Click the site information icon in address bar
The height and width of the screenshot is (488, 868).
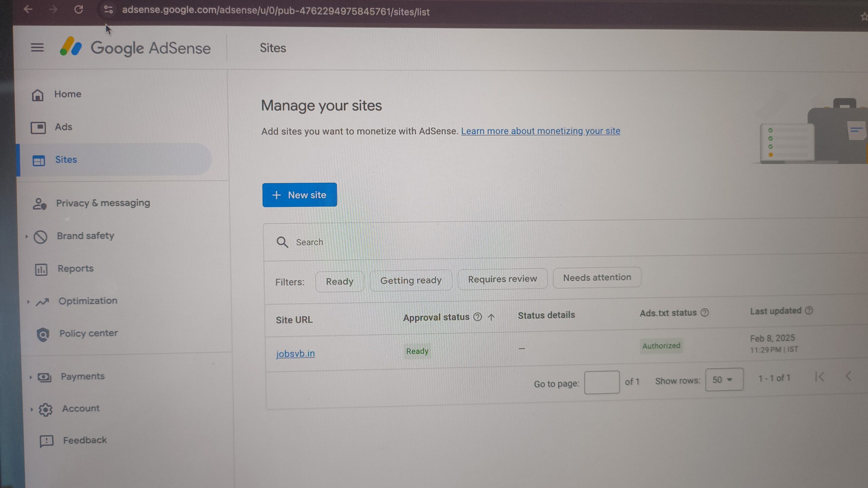tap(108, 10)
